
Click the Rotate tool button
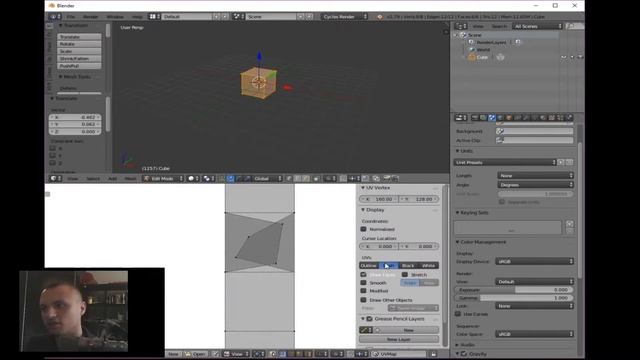pos(79,44)
